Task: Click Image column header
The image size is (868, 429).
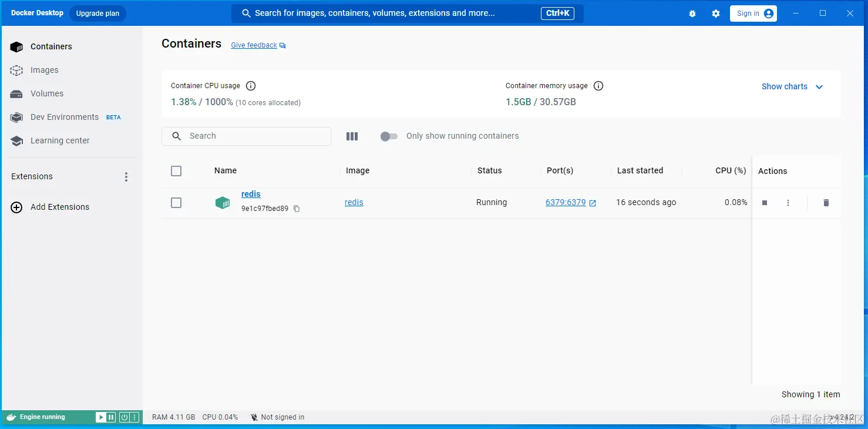Action: 358,170
